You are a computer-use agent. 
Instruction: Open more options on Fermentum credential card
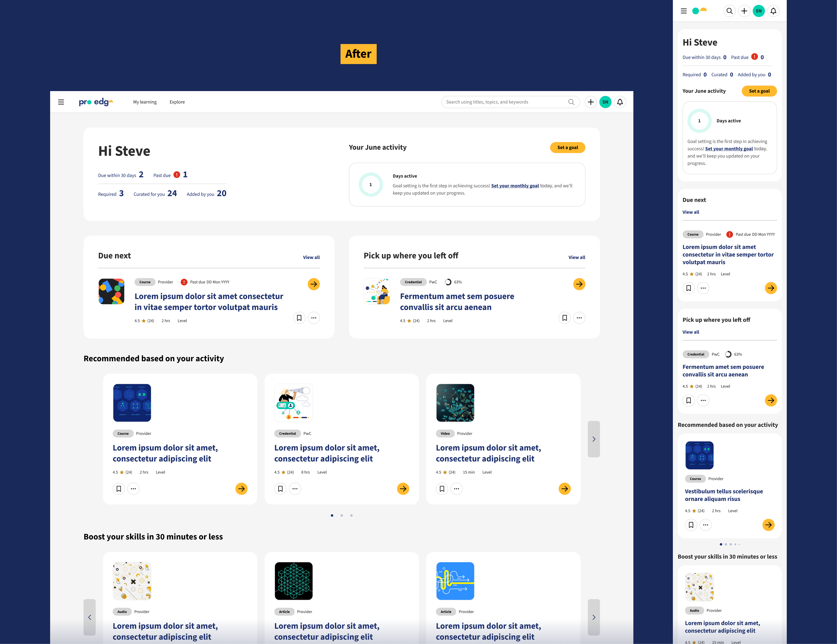(579, 318)
